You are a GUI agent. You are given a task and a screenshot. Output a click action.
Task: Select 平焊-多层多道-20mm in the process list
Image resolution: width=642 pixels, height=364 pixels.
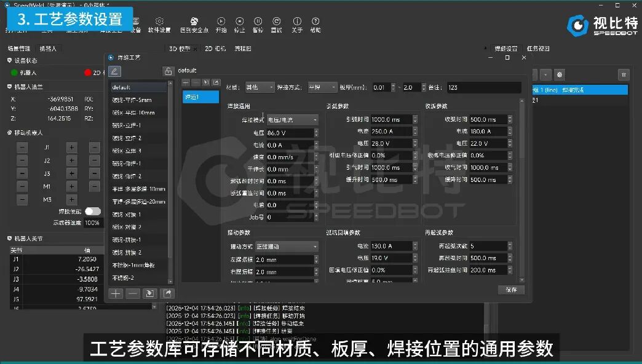point(139,202)
